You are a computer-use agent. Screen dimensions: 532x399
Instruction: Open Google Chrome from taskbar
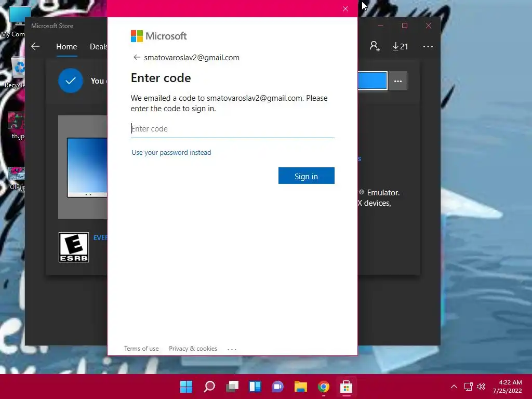tap(324, 387)
